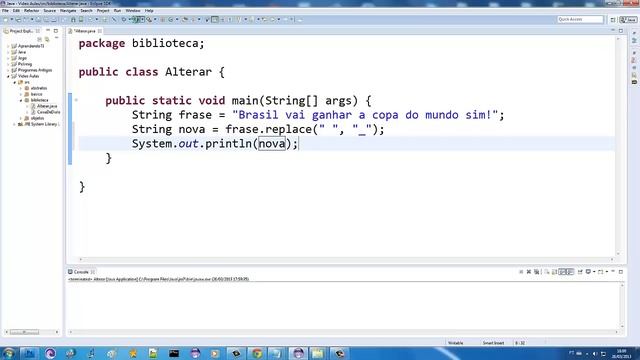Click the green Run toolbar icon

click(136, 20)
